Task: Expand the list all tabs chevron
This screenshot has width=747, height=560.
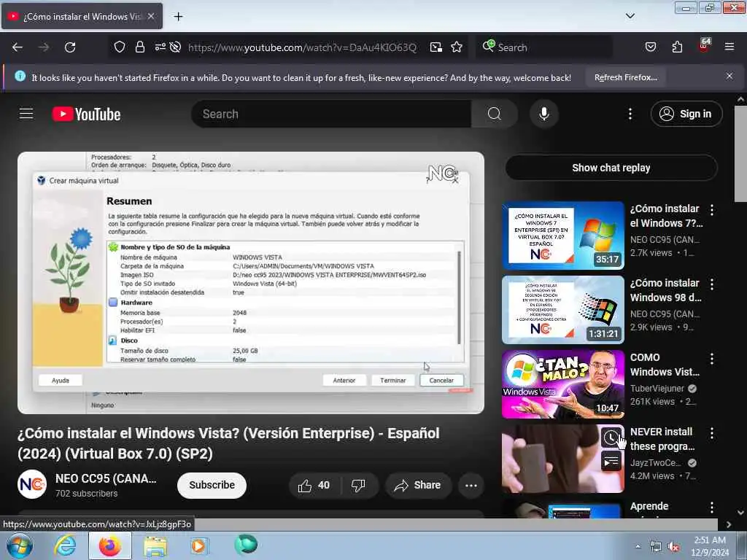Action: pyautogui.click(x=630, y=16)
